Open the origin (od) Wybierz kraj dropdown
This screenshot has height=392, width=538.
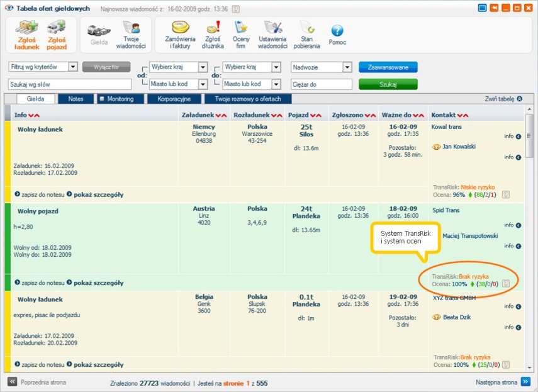pos(203,67)
